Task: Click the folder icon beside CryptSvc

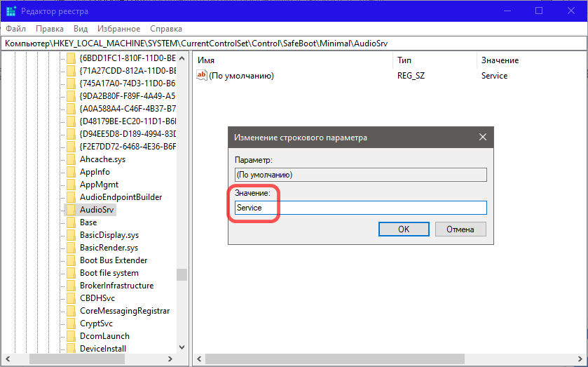Action: [x=71, y=323]
